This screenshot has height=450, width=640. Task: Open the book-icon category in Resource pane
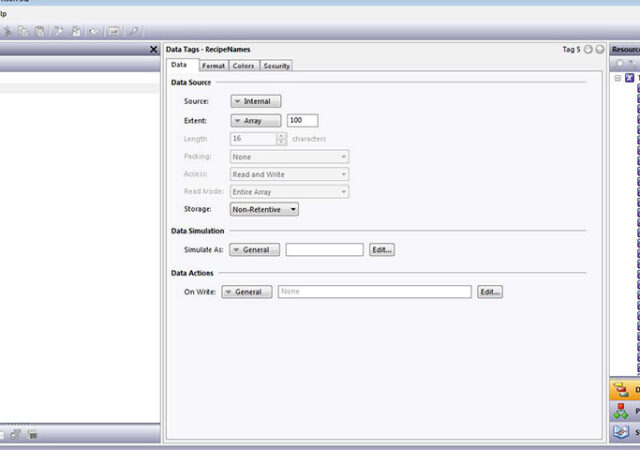pos(621,432)
